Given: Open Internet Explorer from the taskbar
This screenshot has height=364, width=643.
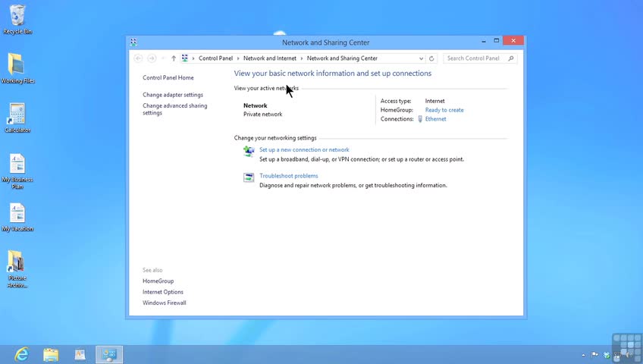Looking at the screenshot, I should (21, 354).
